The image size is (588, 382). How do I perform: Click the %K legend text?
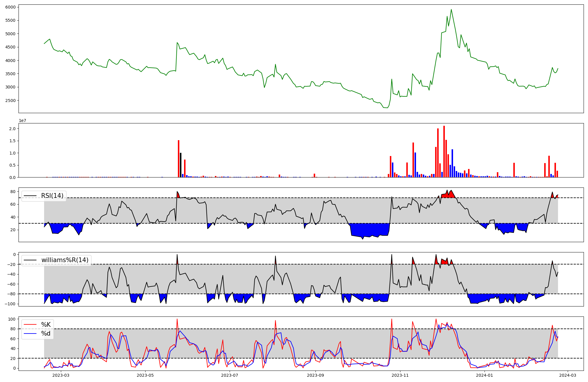pos(46,325)
